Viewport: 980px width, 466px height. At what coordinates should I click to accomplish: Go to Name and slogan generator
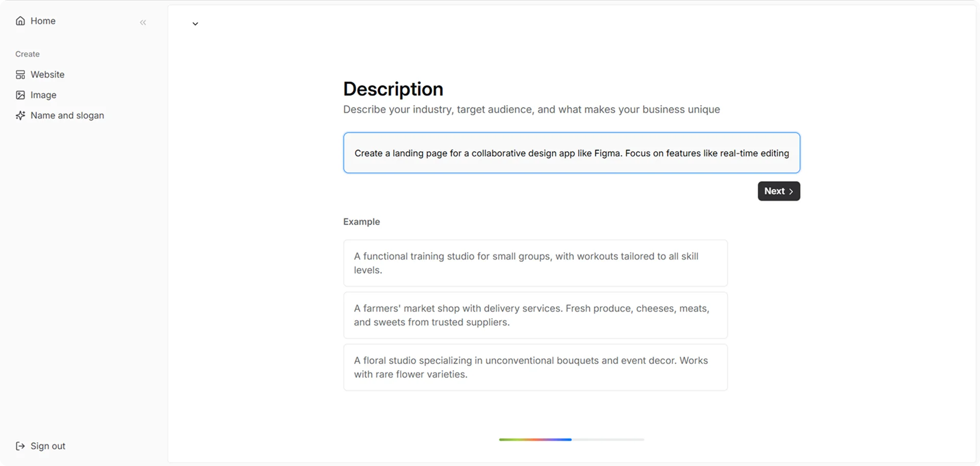[60, 115]
